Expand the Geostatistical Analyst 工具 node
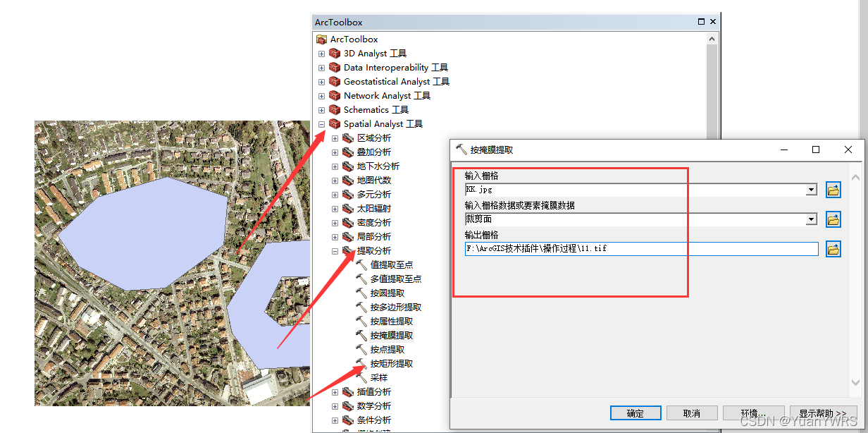 321,82
